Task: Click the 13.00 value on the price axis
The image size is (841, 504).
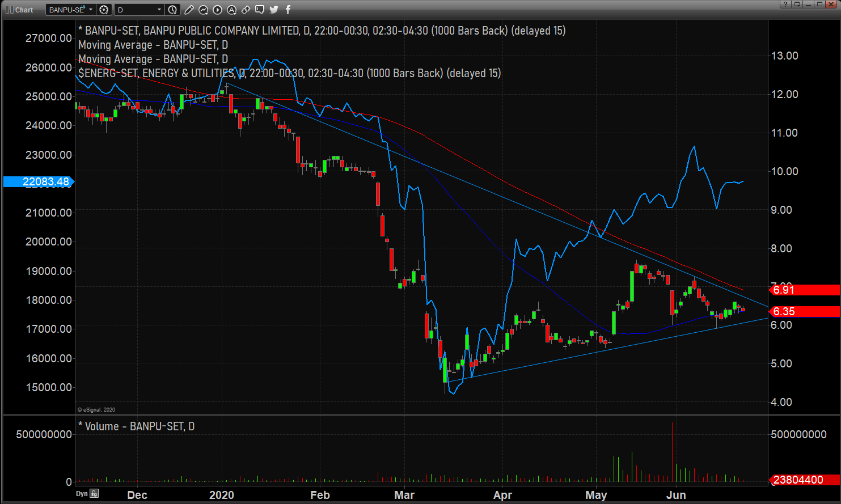Action: point(784,56)
